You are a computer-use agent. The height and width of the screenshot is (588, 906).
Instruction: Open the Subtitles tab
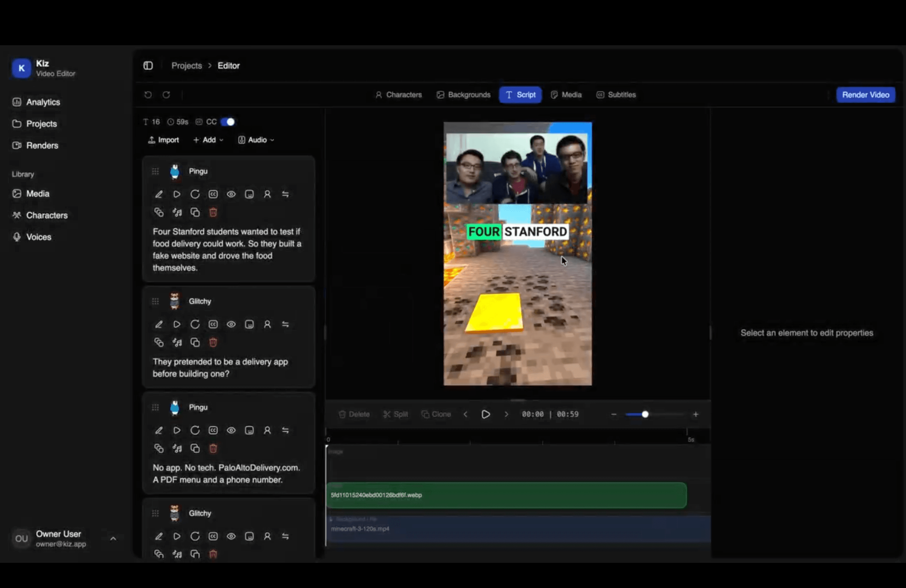click(x=616, y=95)
